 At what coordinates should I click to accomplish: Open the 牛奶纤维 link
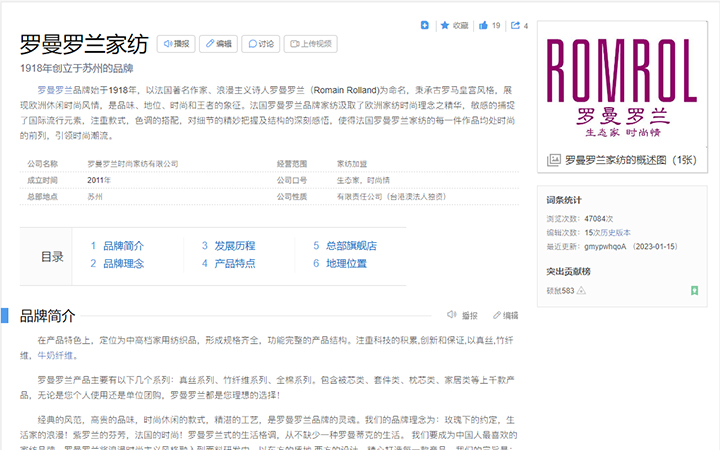coord(55,355)
